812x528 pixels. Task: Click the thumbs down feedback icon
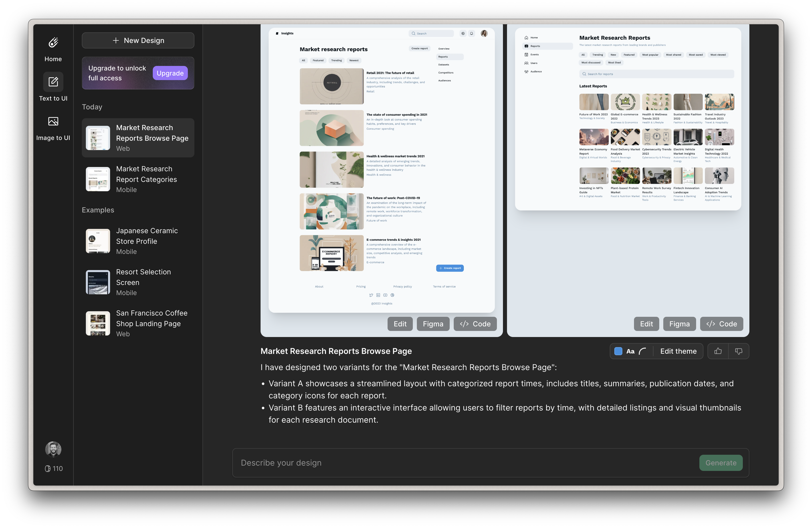point(738,351)
